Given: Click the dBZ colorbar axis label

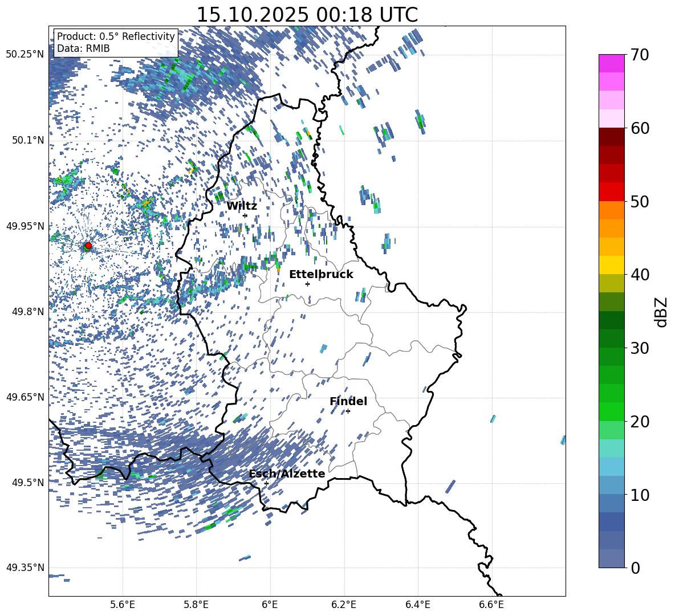Looking at the screenshot, I should click(662, 312).
